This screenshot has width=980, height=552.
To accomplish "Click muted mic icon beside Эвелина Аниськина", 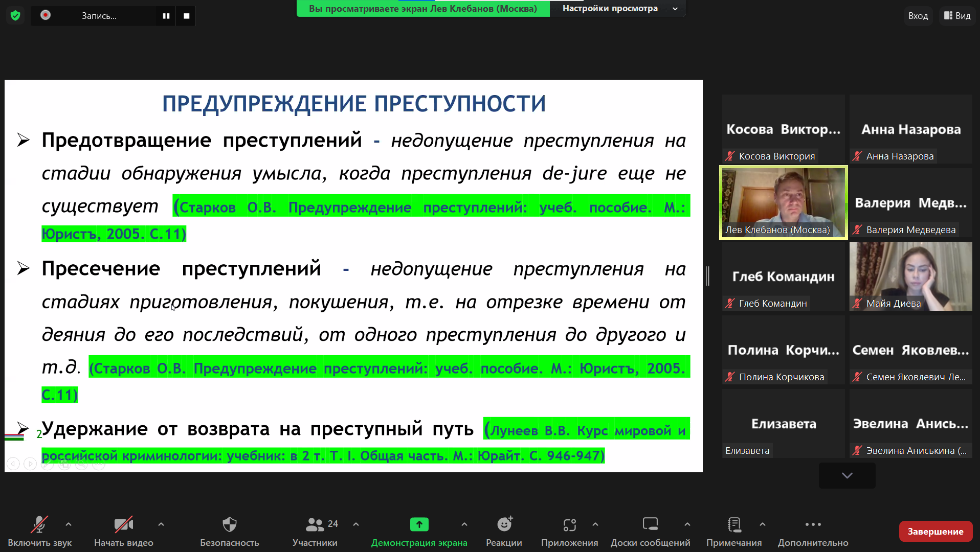I will (x=857, y=451).
